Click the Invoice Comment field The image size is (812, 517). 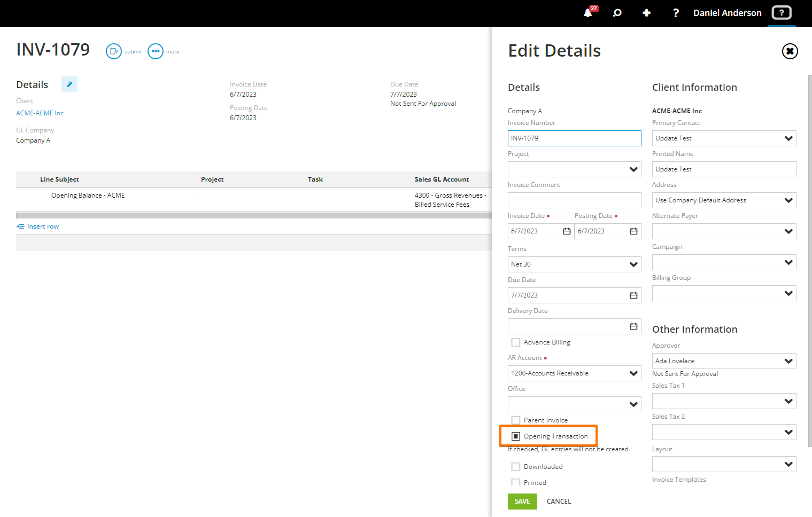click(x=574, y=200)
